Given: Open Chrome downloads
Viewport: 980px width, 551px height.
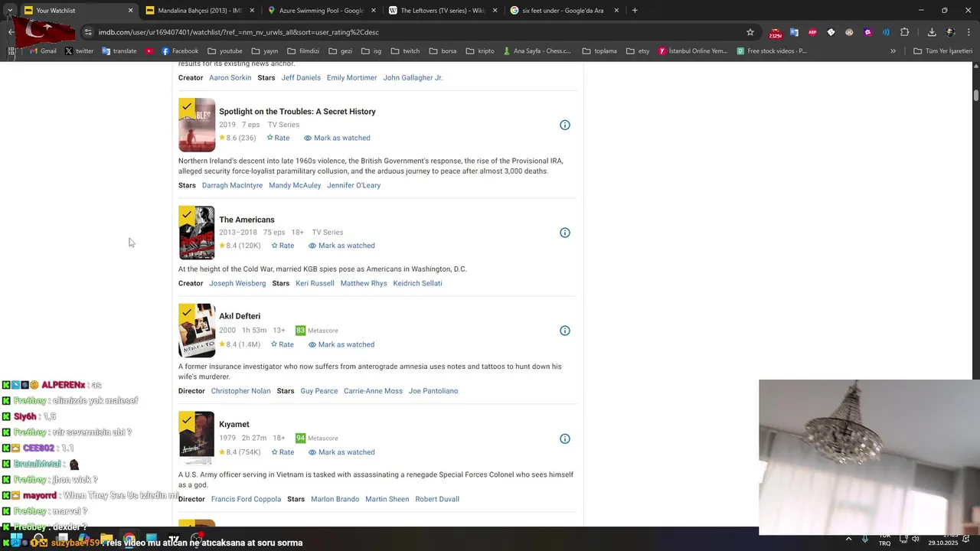Looking at the screenshot, I should coord(932,32).
